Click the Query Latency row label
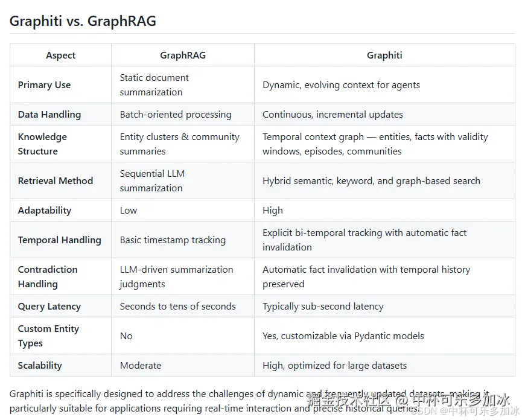 tap(49, 307)
